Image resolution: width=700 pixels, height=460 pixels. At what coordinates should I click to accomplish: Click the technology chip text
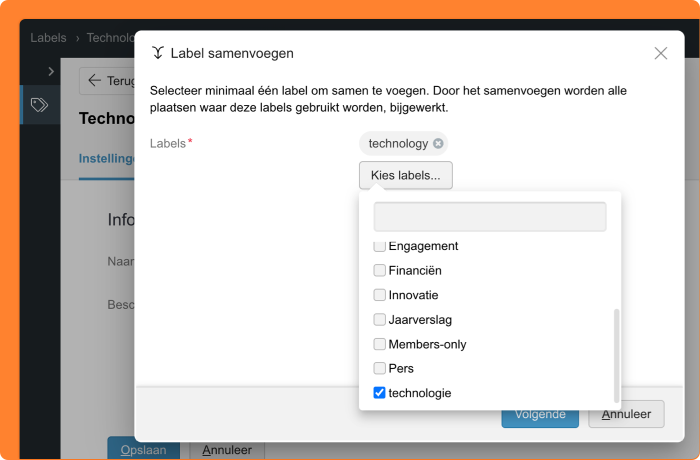point(398,143)
